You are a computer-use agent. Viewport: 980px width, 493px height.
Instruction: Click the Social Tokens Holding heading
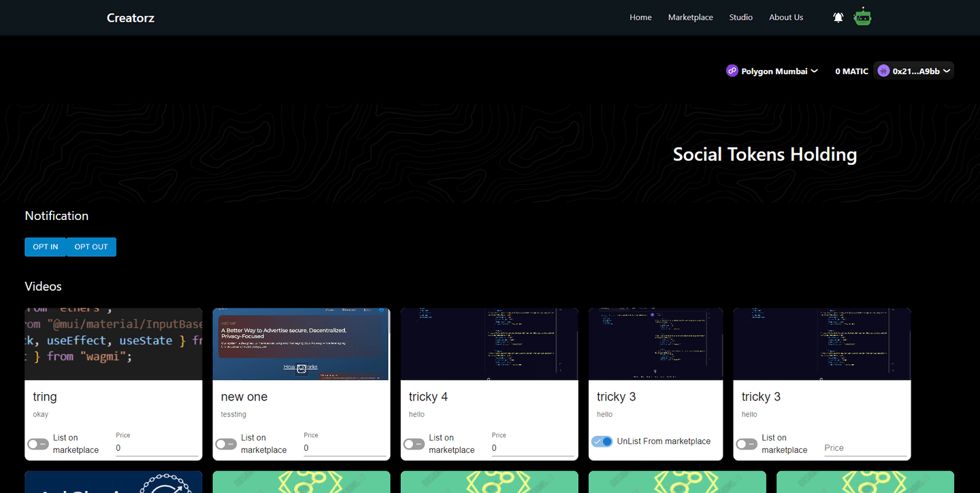click(x=764, y=155)
